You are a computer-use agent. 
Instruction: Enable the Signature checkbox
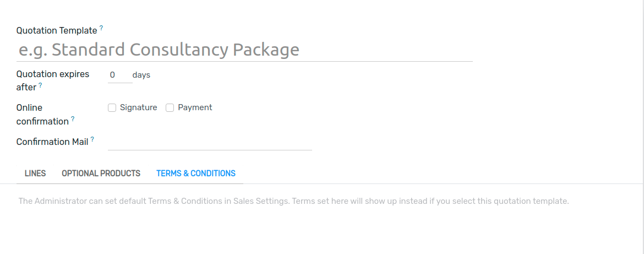tap(112, 108)
